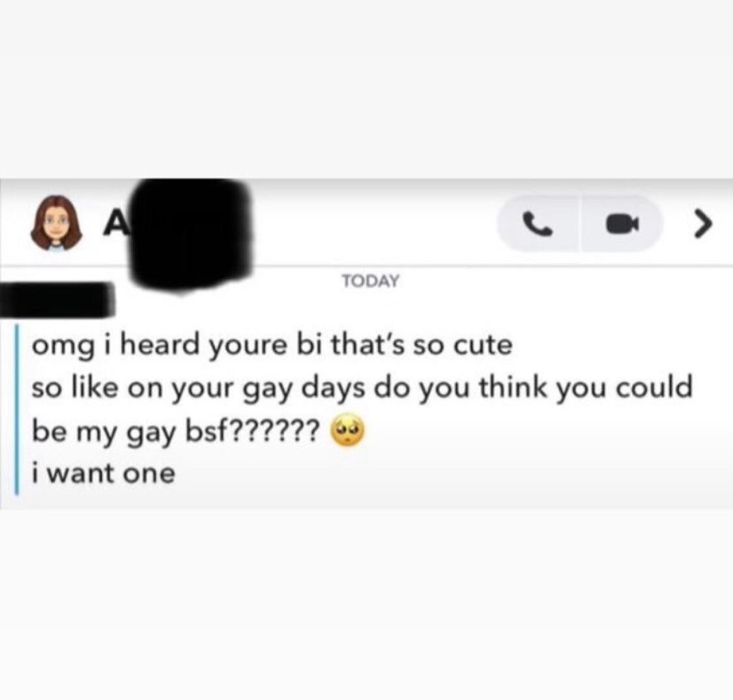
Task: Expand chat options with right chevron arrow
Action: pyautogui.click(x=702, y=223)
